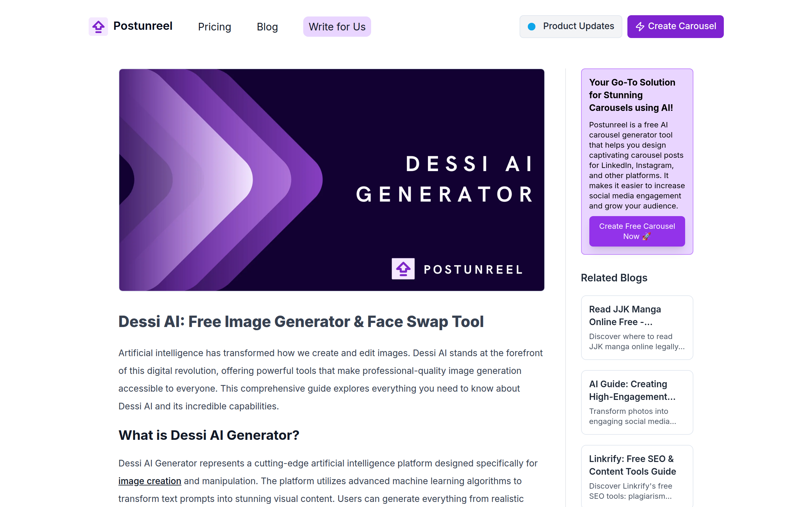Click the lightning bolt icon on Create Carousel
812x507 pixels.
tap(640, 27)
